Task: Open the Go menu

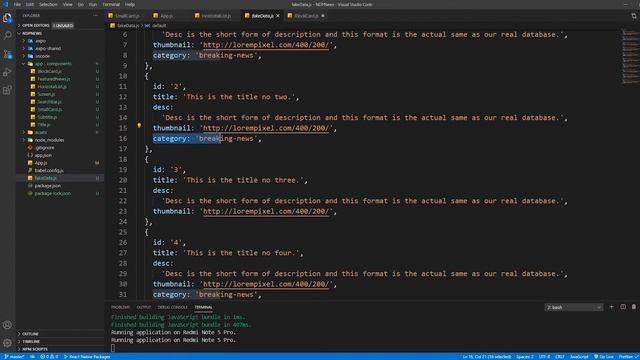Action: click(x=81, y=4)
